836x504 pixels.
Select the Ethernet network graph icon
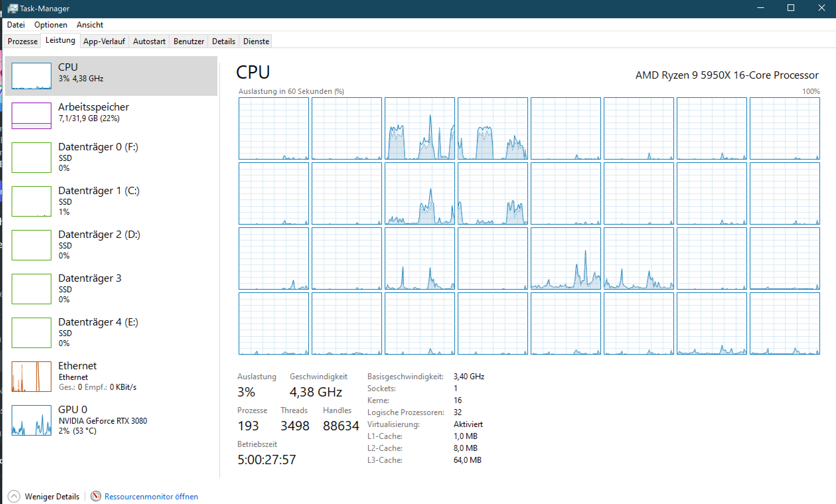[x=31, y=376]
